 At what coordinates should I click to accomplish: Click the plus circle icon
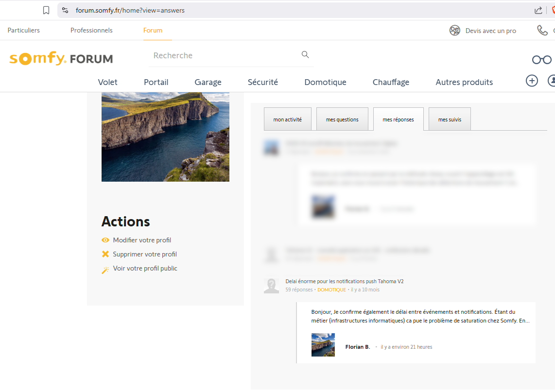[x=532, y=81]
